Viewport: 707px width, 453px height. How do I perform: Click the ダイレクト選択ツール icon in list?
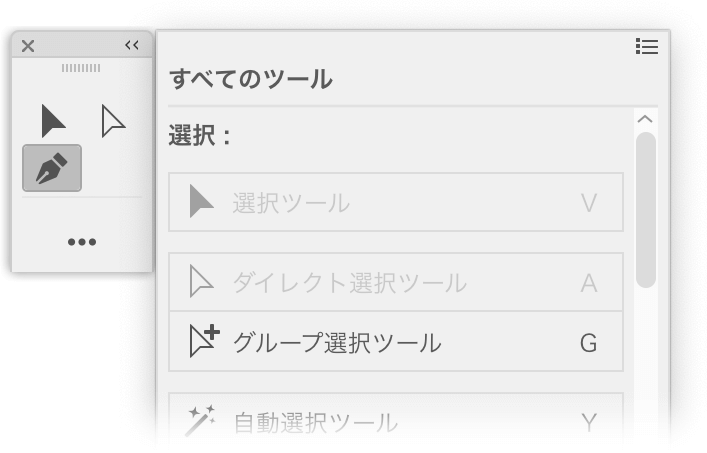pyautogui.click(x=201, y=281)
